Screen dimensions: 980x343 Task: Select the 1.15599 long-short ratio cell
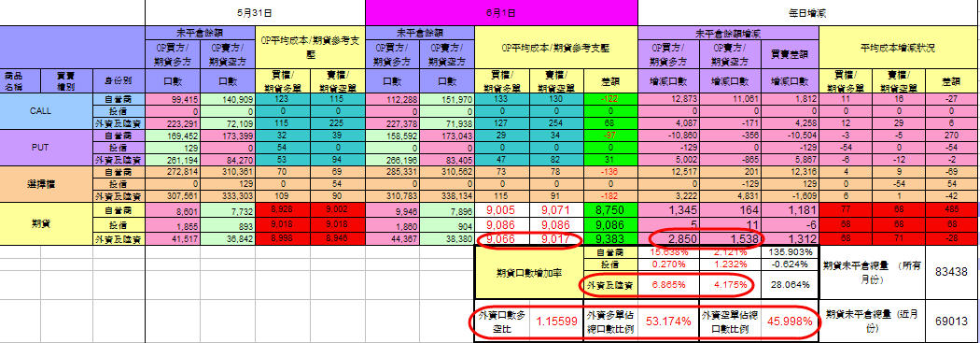click(x=555, y=322)
